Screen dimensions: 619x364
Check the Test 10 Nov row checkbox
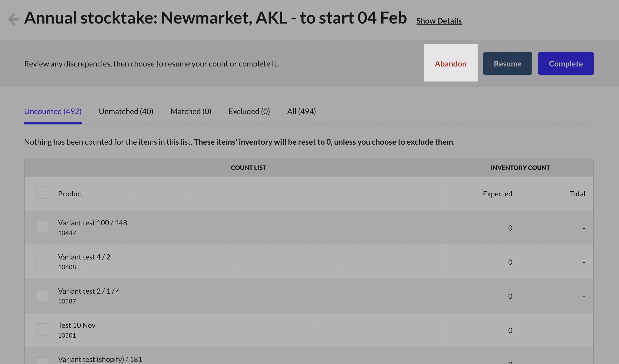[x=42, y=329]
